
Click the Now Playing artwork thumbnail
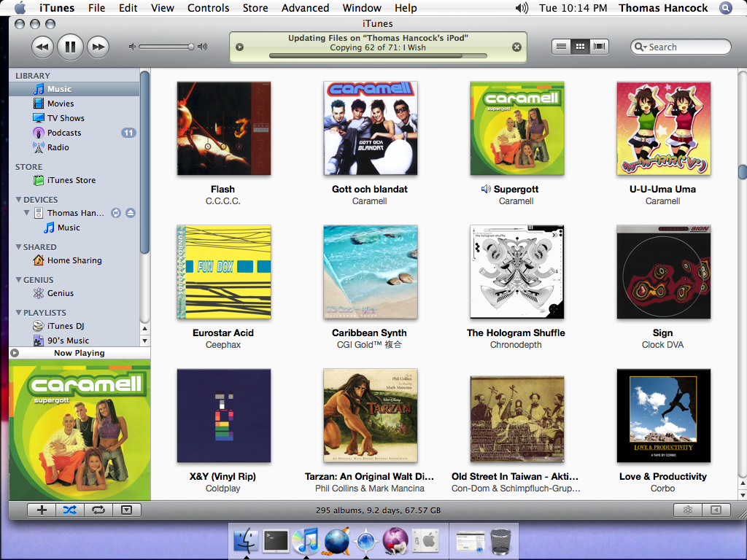tap(80, 430)
